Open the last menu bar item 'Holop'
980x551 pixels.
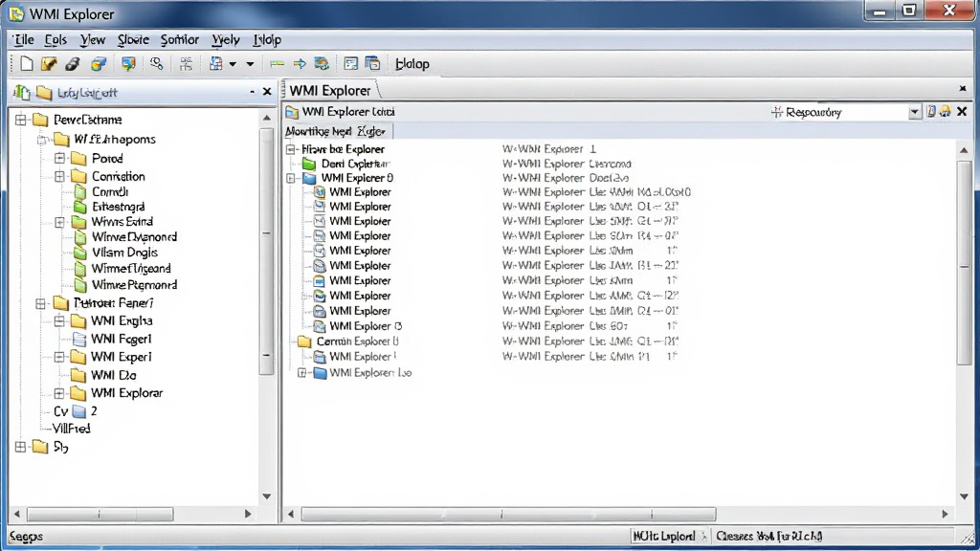click(267, 40)
